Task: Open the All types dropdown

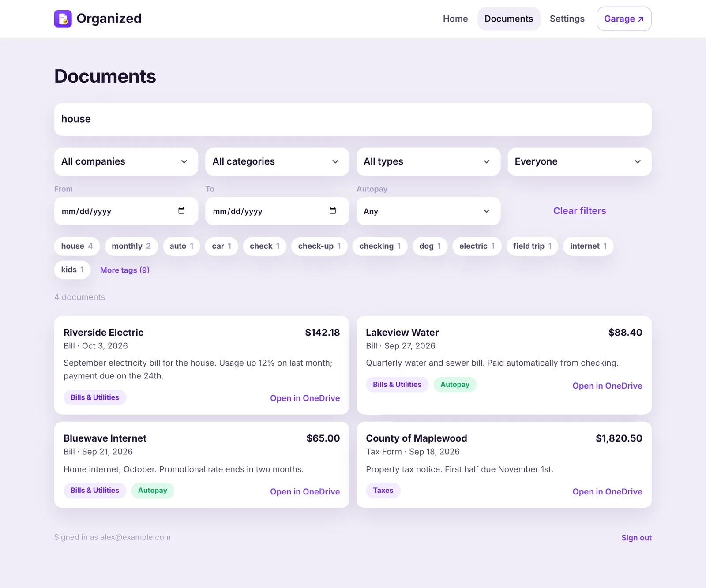Action: pos(428,161)
